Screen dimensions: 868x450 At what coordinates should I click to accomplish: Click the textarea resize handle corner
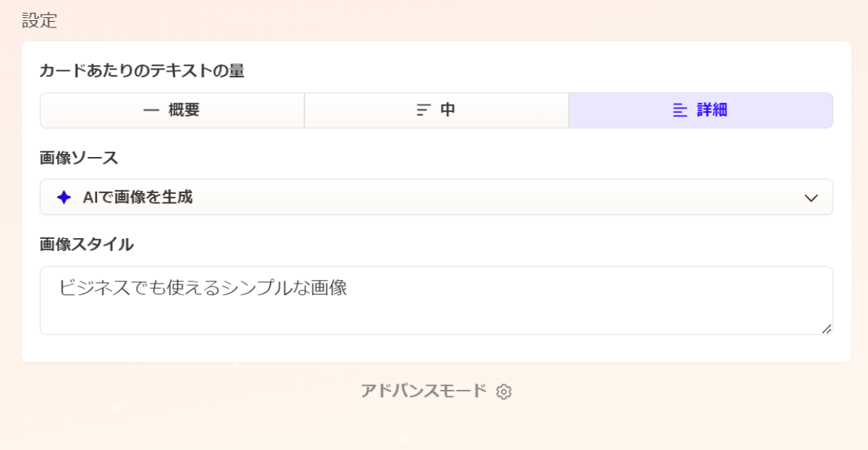coord(826,328)
